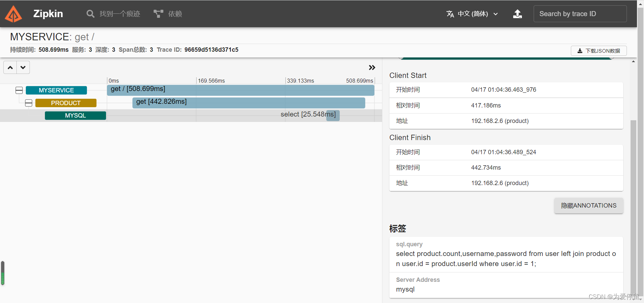This screenshot has width=644, height=303.
Task: Click the magnifier icon in the navbar
Action: [x=90, y=14]
